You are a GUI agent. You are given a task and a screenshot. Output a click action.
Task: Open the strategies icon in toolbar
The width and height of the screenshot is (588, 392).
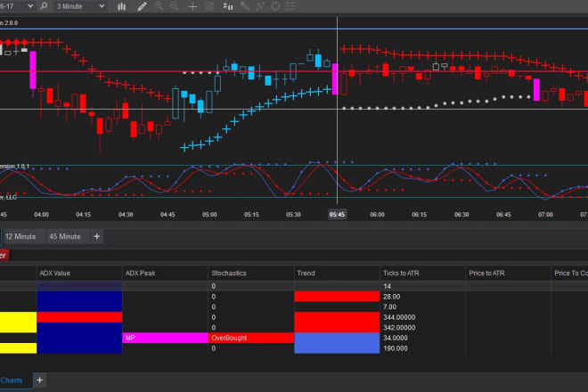(260, 6)
